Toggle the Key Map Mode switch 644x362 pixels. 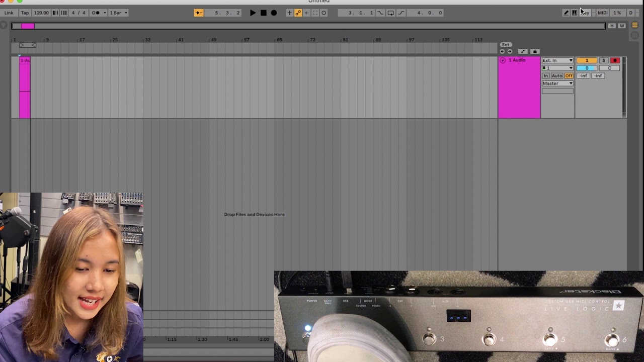[x=585, y=13]
